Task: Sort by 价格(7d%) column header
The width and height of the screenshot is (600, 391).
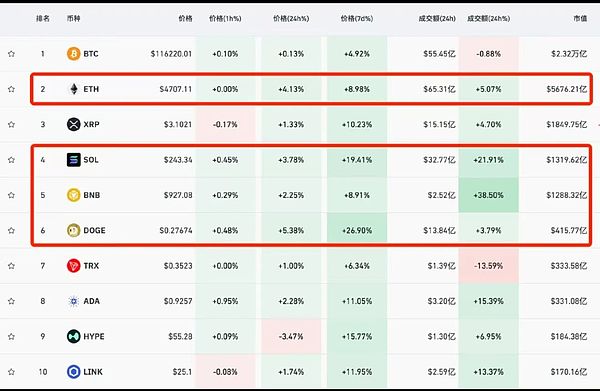Action: point(357,18)
